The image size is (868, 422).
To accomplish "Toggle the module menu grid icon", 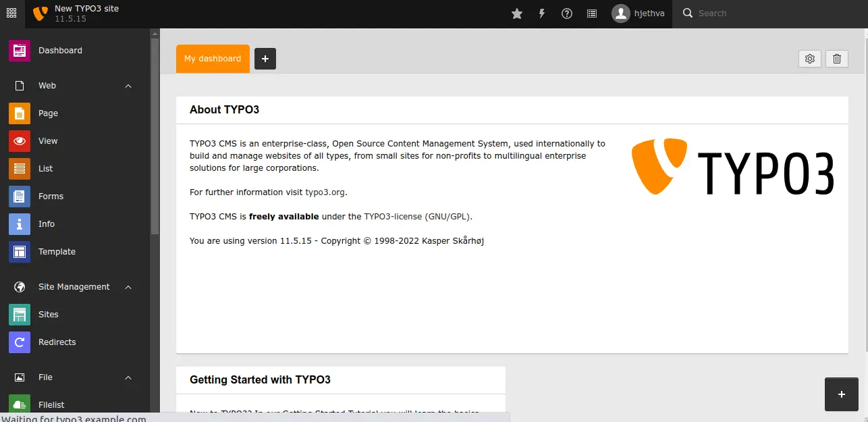I will 11,13.
